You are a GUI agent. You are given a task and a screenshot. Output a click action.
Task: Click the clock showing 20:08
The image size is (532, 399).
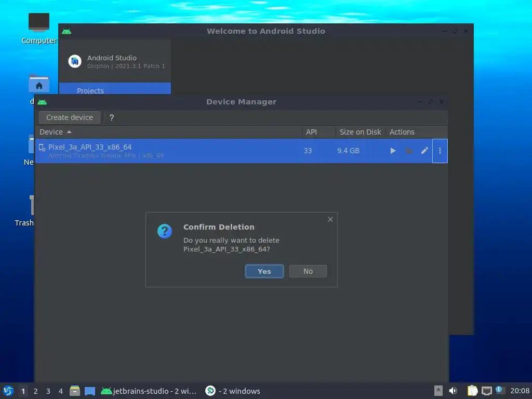pos(520,391)
